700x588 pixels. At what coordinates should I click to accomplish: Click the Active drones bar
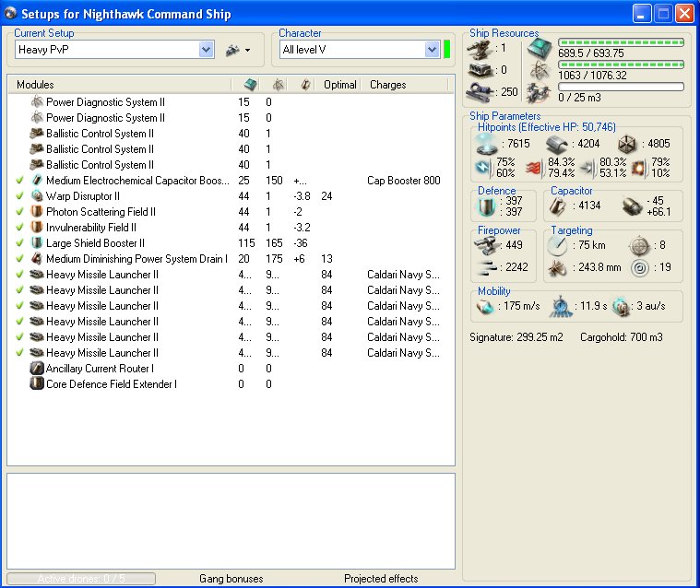click(81, 579)
